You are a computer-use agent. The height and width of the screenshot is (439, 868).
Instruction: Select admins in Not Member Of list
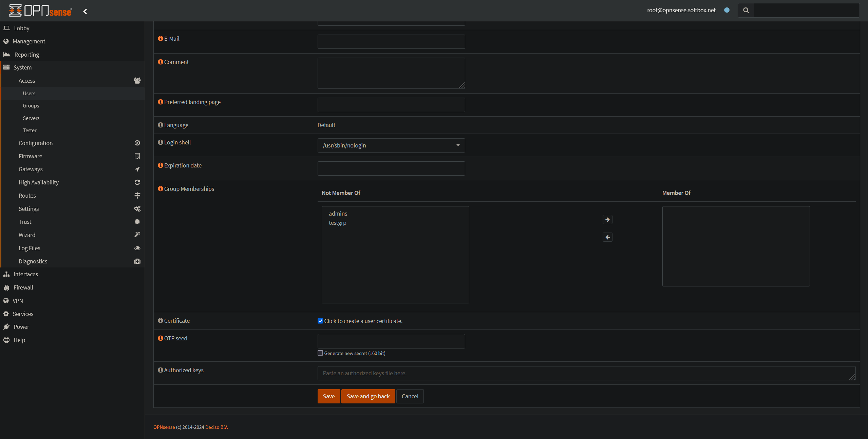338,214
